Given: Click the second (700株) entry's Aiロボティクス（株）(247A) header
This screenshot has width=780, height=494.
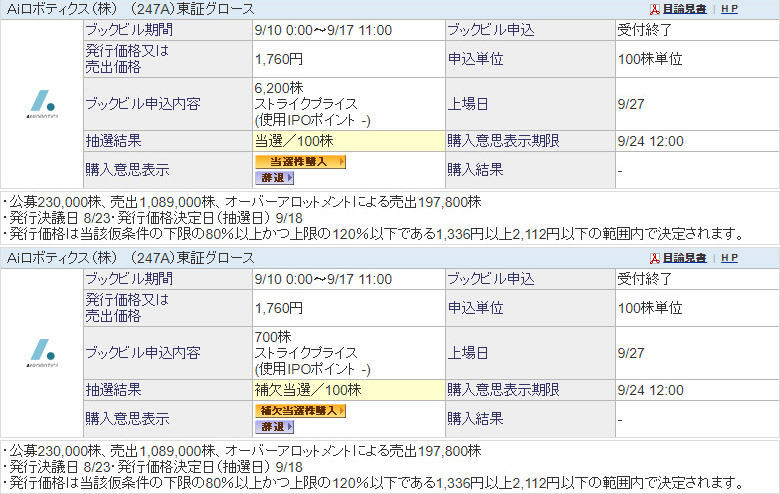Looking at the screenshot, I should click(x=130, y=258).
